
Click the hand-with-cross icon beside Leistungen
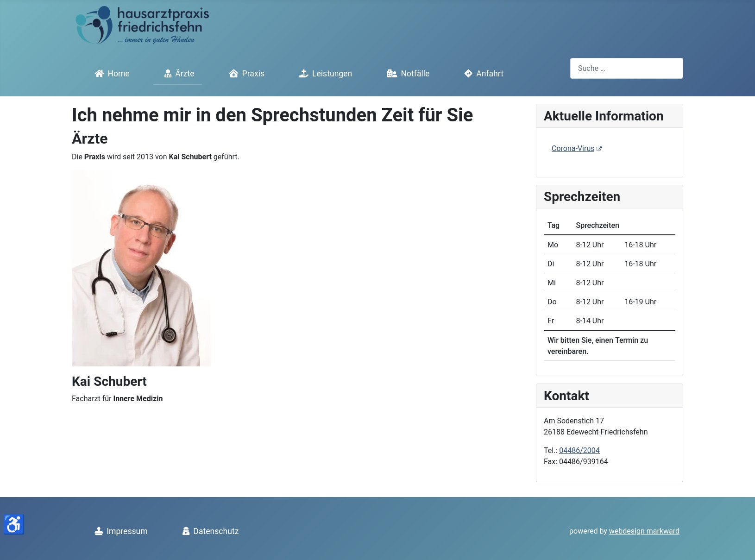coord(304,74)
